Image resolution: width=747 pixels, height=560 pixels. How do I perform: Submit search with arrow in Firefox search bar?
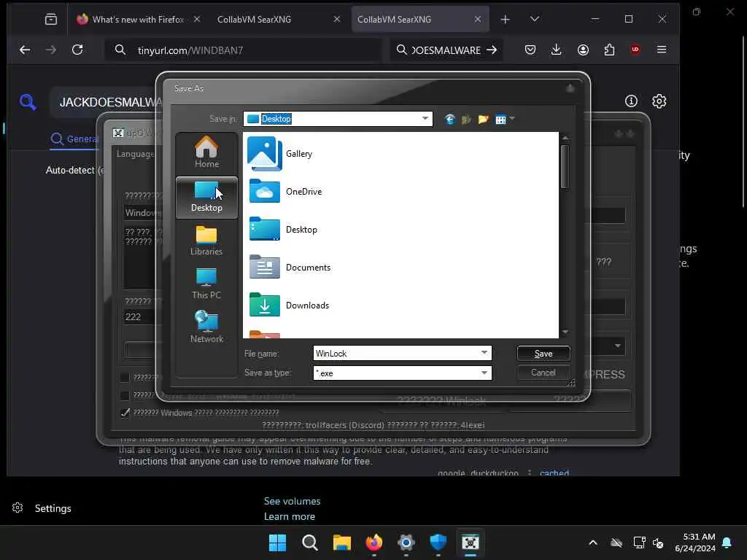pyautogui.click(x=492, y=50)
